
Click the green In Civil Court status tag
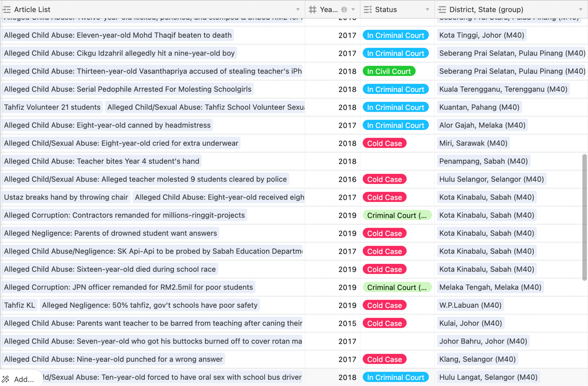click(x=389, y=71)
